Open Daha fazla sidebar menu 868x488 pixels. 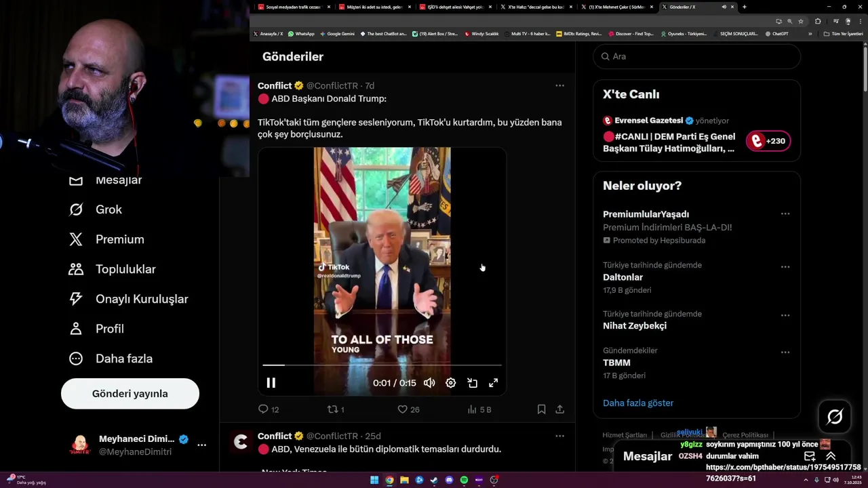click(x=111, y=359)
